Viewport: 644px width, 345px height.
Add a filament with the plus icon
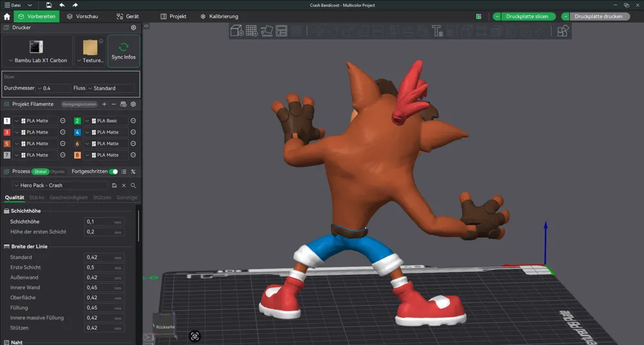pyautogui.click(x=104, y=104)
